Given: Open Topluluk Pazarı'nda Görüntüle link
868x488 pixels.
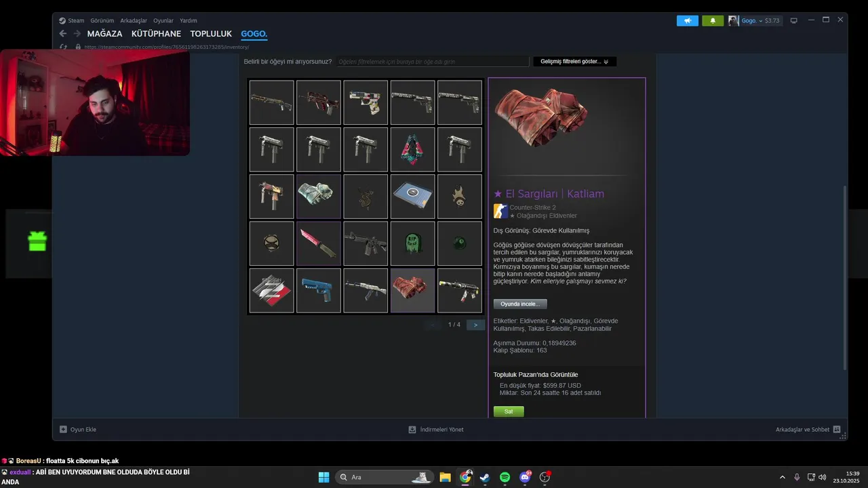Looking at the screenshot, I should [536, 375].
